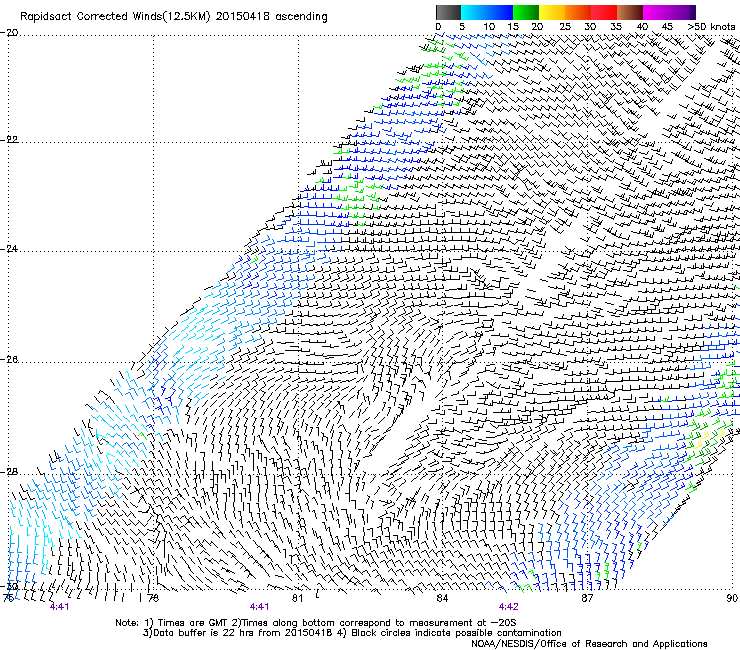Click the NOAA/NESDIS credit line
Screen dimensions: 740x650
tap(589, 644)
